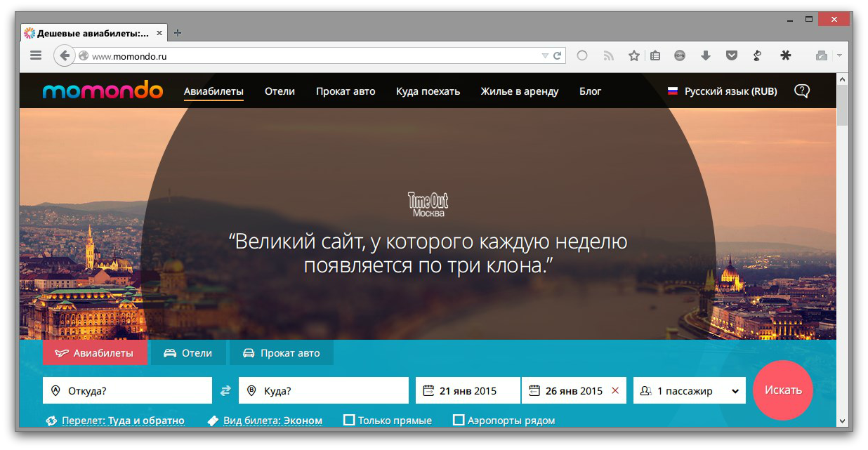
Task: Open the Куда поехать menu item
Action: 428,91
